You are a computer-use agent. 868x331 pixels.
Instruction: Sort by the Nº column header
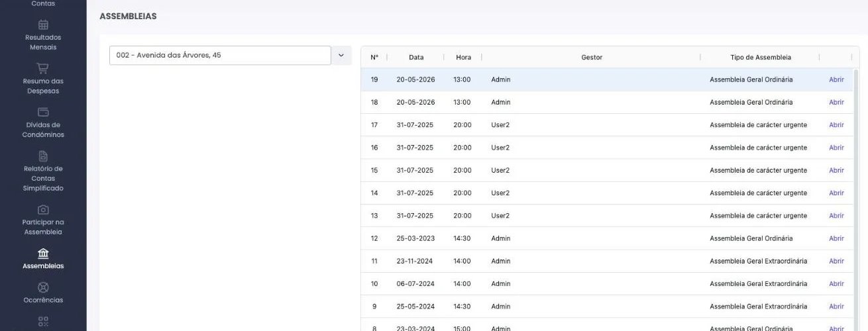(x=374, y=58)
